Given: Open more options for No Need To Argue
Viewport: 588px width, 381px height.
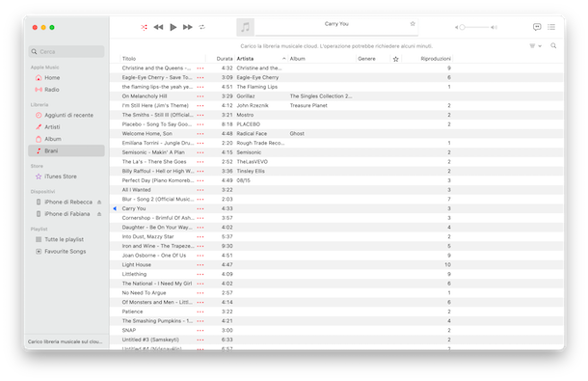Looking at the screenshot, I should coord(200,293).
